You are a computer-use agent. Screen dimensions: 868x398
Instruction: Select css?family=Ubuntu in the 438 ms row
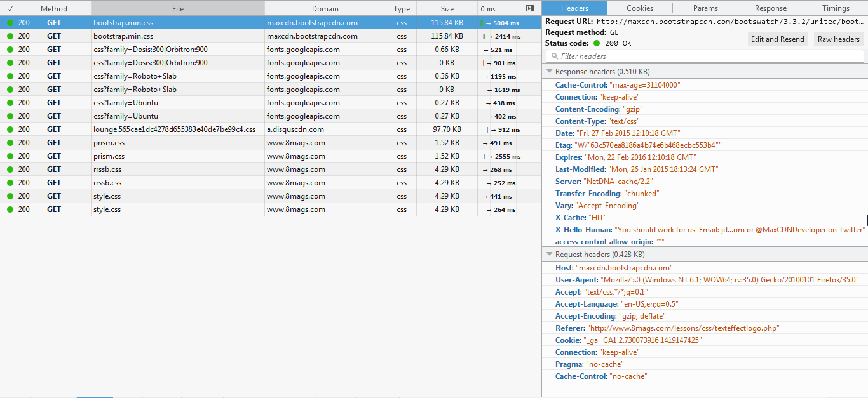[x=126, y=103]
